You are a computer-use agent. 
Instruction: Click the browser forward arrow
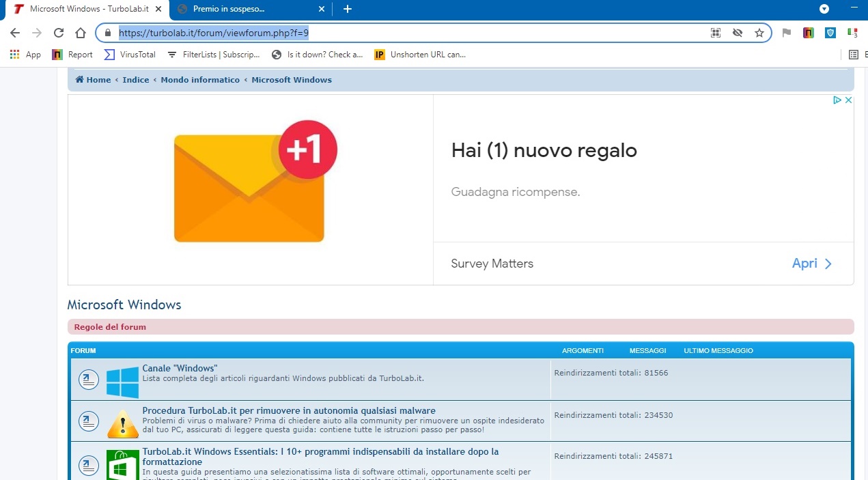click(x=37, y=33)
